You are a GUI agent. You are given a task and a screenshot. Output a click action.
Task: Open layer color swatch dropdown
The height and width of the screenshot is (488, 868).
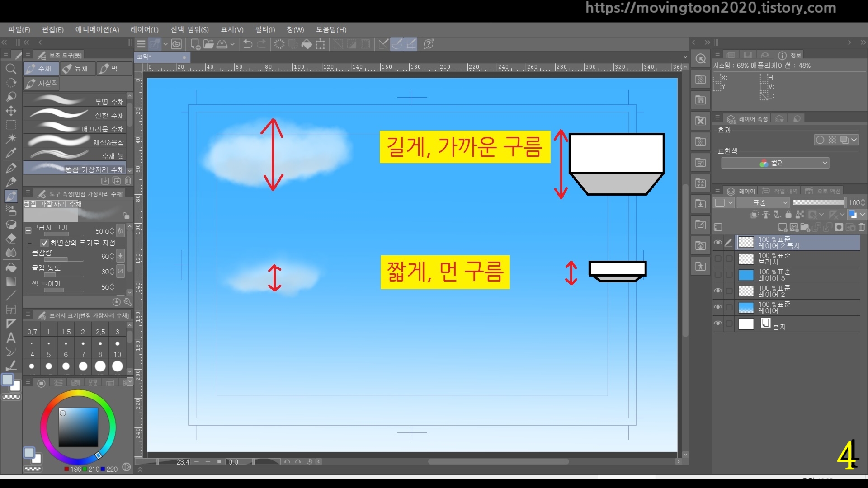857,215
